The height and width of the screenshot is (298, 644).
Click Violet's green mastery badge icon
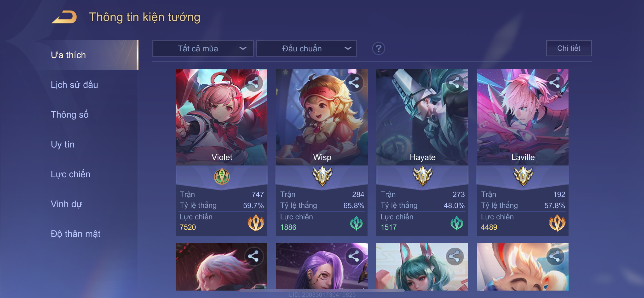222,176
